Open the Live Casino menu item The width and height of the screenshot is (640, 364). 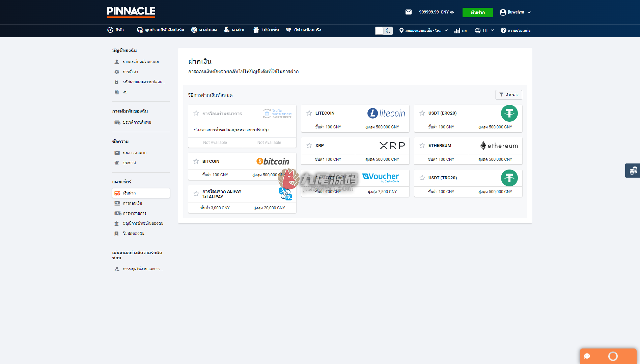pyautogui.click(x=204, y=30)
